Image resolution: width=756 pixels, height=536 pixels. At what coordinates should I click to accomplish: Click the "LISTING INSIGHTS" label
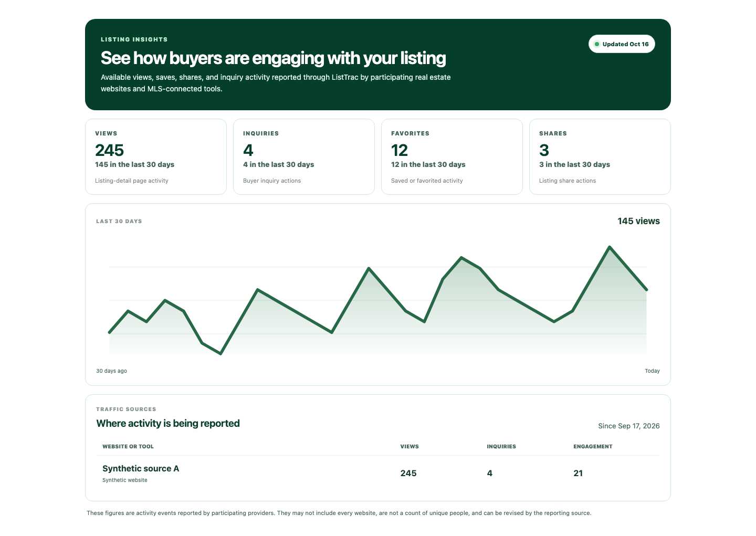(x=134, y=39)
